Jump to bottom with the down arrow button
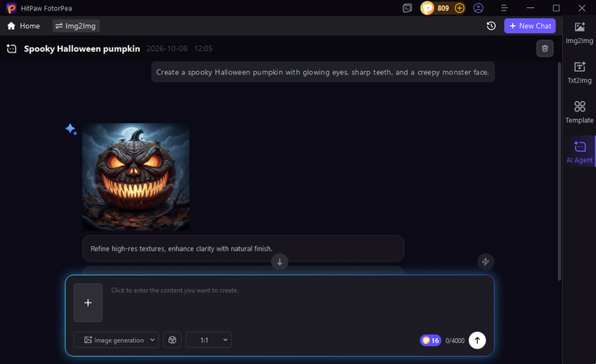 click(x=279, y=262)
